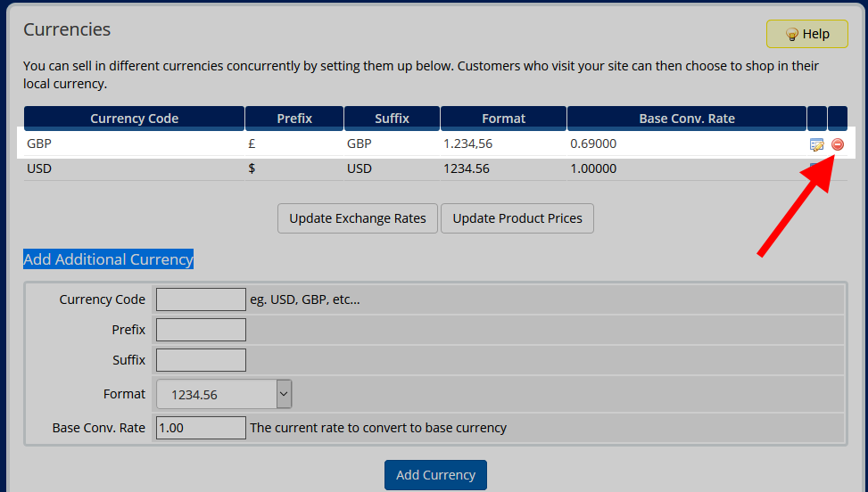Image resolution: width=868 pixels, height=492 pixels.
Task: Focus the Currency Code input field
Action: click(x=201, y=299)
